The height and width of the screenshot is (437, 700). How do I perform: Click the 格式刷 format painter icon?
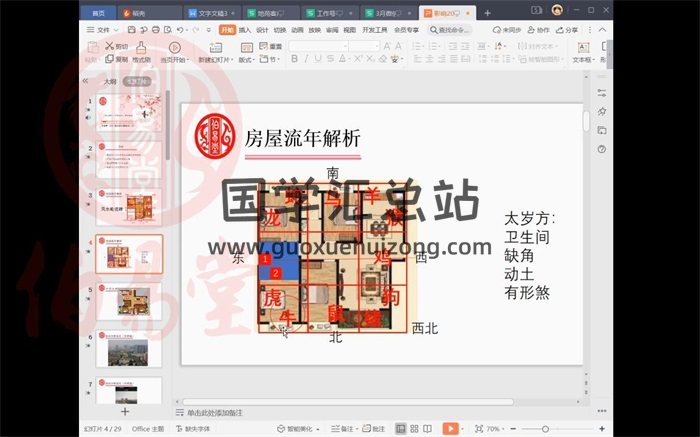[x=141, y=52]
